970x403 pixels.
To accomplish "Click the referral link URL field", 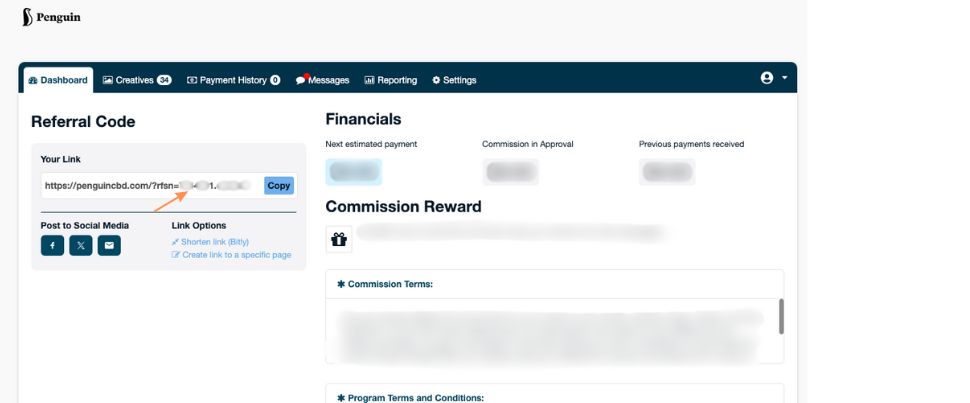I will [x=150, y=185].
